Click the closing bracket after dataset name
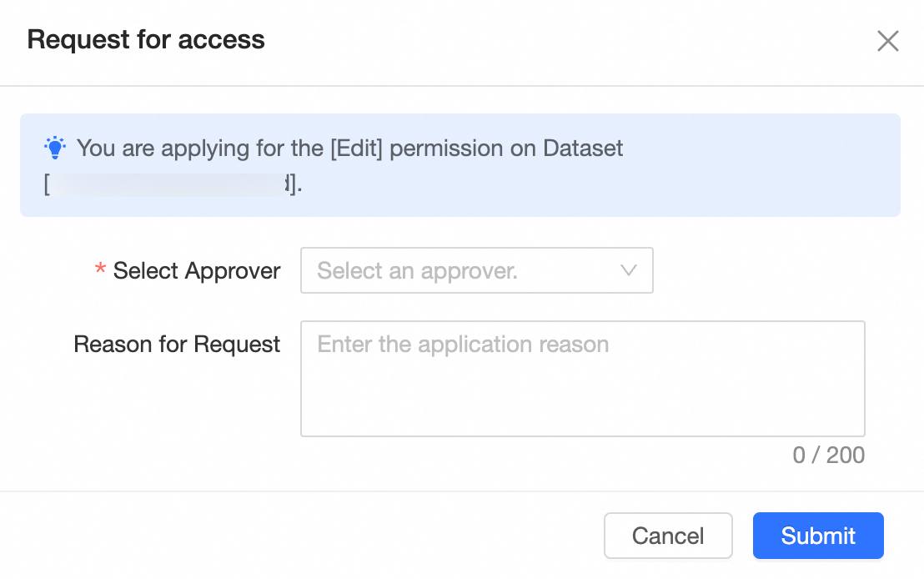The height and width of the screenshot is (579, 924). coord(294,184)
